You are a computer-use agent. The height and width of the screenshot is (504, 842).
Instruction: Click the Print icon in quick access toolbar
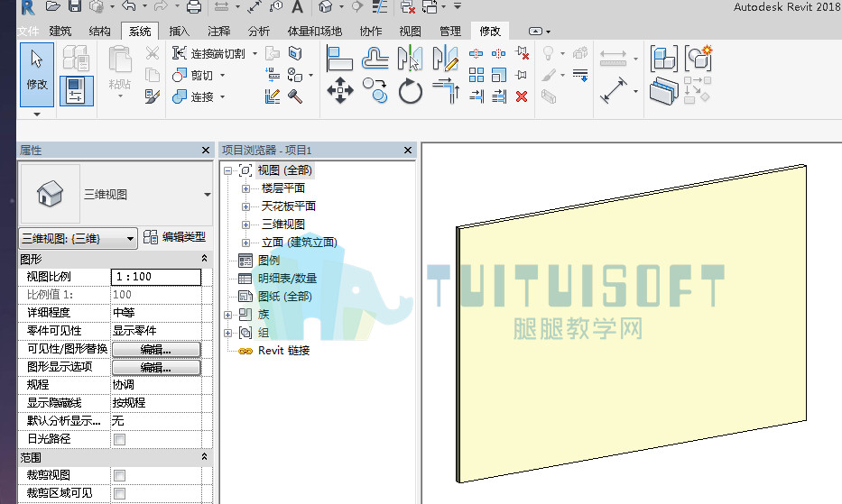click(193, 7)
